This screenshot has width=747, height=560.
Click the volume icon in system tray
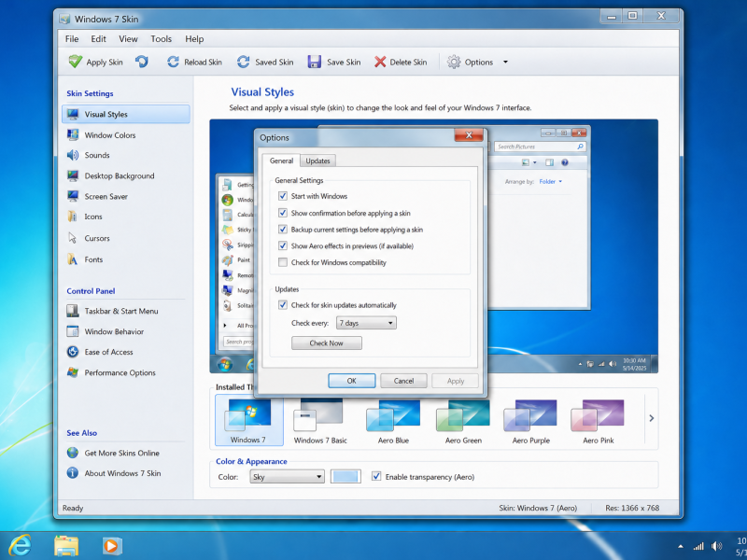tap(716, 547)
